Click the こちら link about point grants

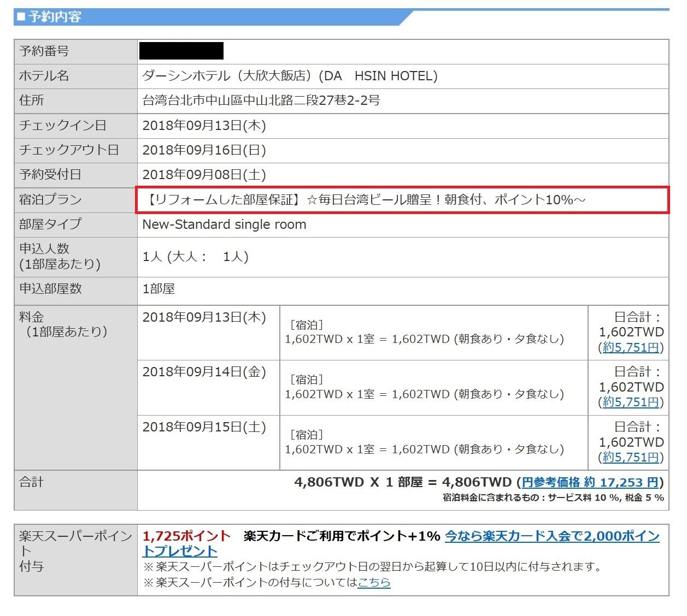coord(374,583)
